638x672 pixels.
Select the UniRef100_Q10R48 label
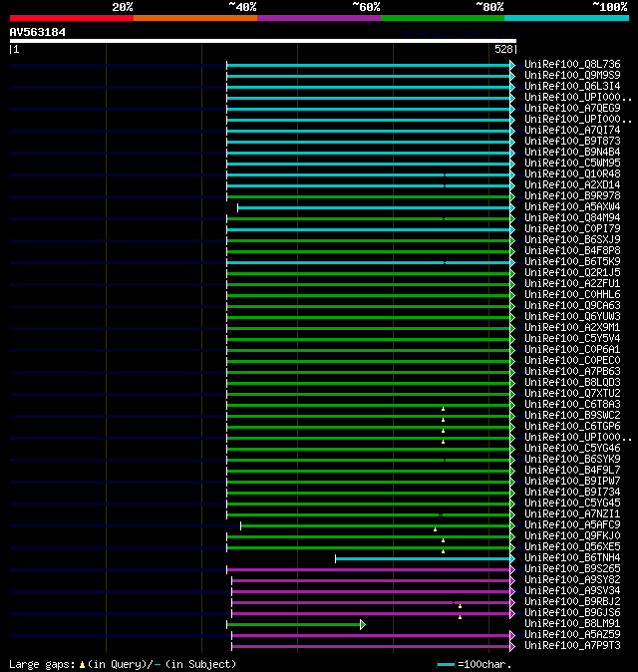coord(572,174)
